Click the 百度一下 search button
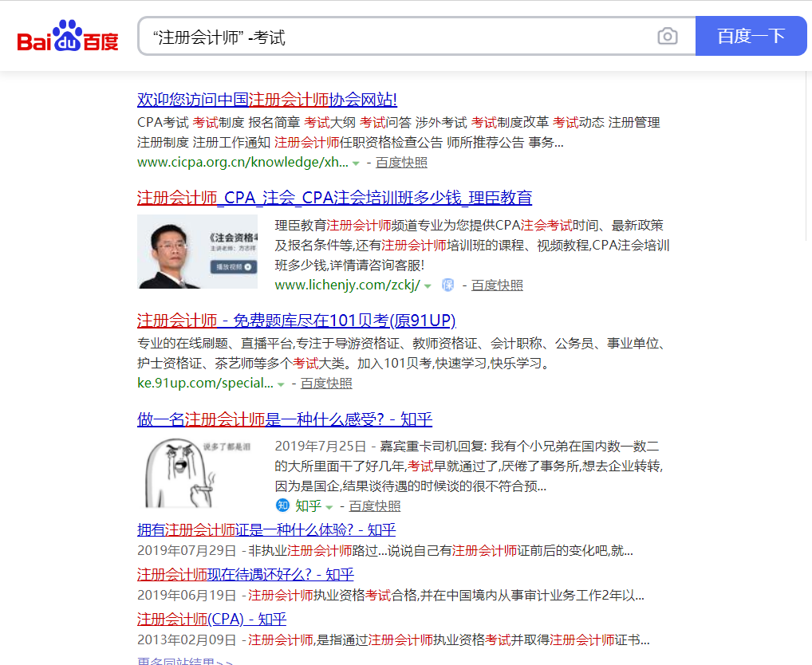The width and height of the screenshot is (812, 665). tap(751, 36)
